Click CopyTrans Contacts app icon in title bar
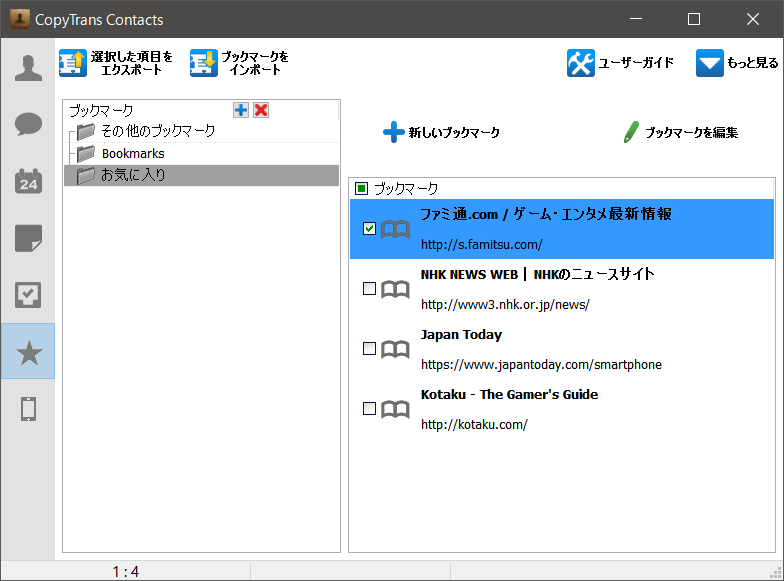The width and height of the screenshot is (784, 581). 20,19
